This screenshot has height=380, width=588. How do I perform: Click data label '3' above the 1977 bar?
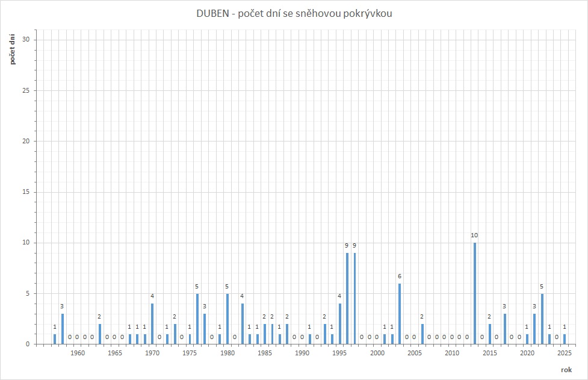(205, 307)
